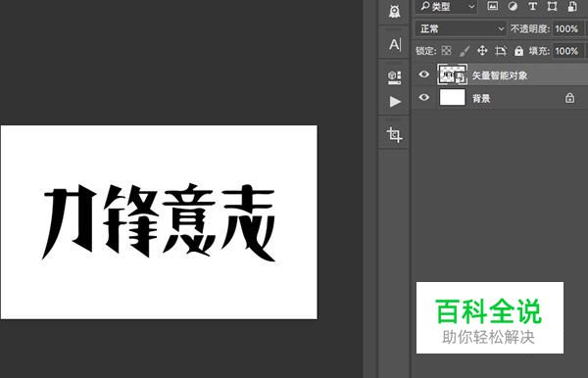This screenshot has width=588, height=378.
Task: Toggle lock all padlock icon
Action: click(518, 51)
